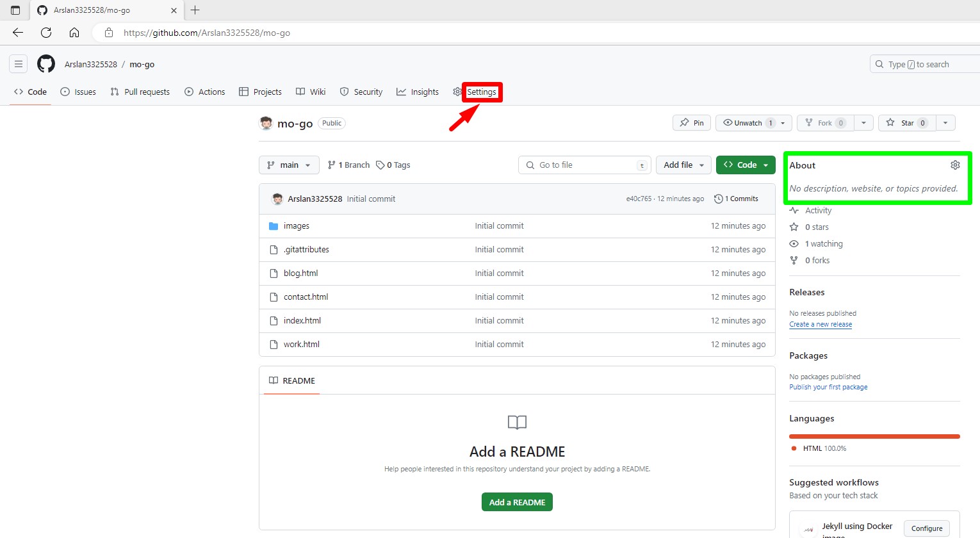Viewport: 980px width, 538px height.
Task: Click the mo-go repository avatar
Action: click(x=266, y=123)
